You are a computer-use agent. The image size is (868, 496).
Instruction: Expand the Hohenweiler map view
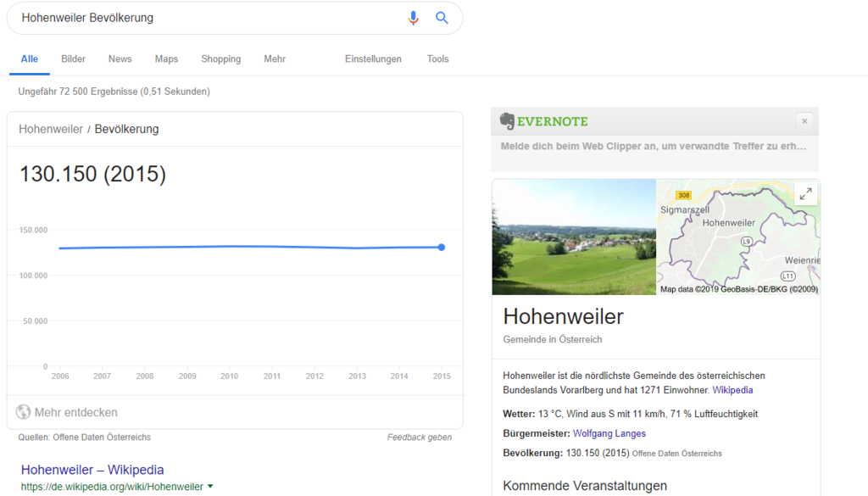coord(805,194)
